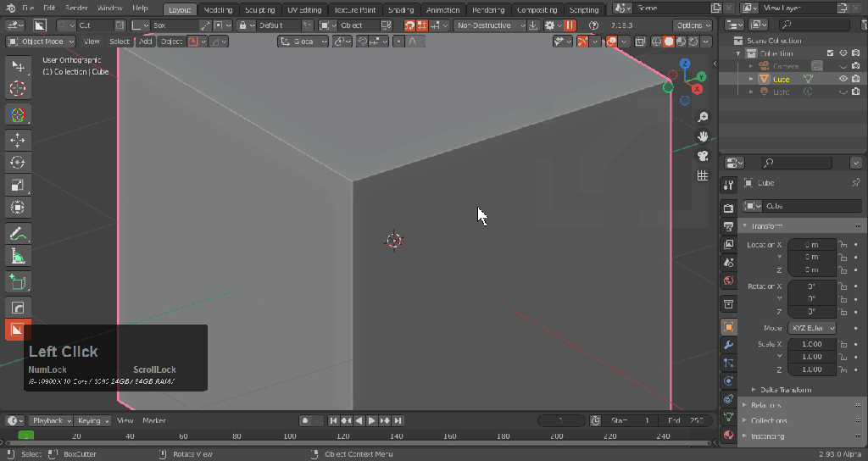Screen dimensions: 868x461
Task: Uncheck the Collection exclude checkbox
Action: [x=831, y=53]
